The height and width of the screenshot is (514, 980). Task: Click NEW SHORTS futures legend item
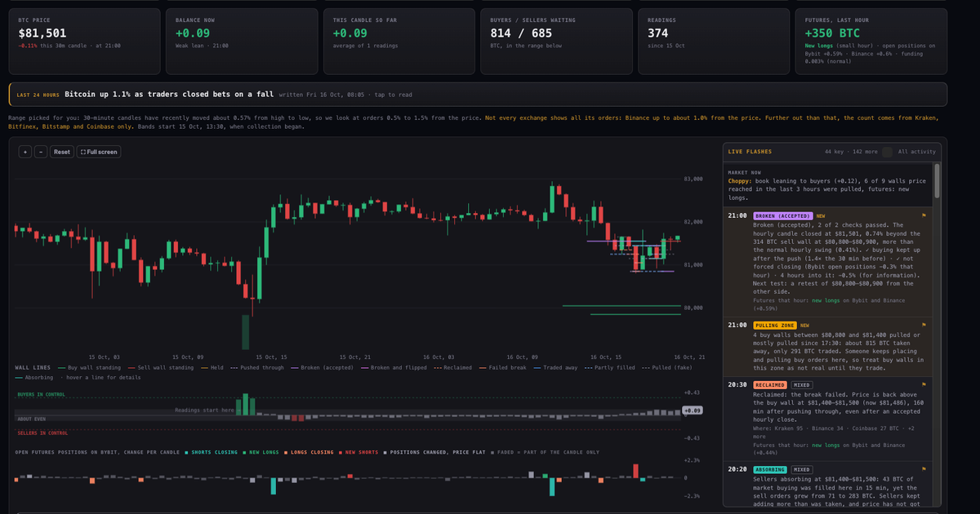359,452
